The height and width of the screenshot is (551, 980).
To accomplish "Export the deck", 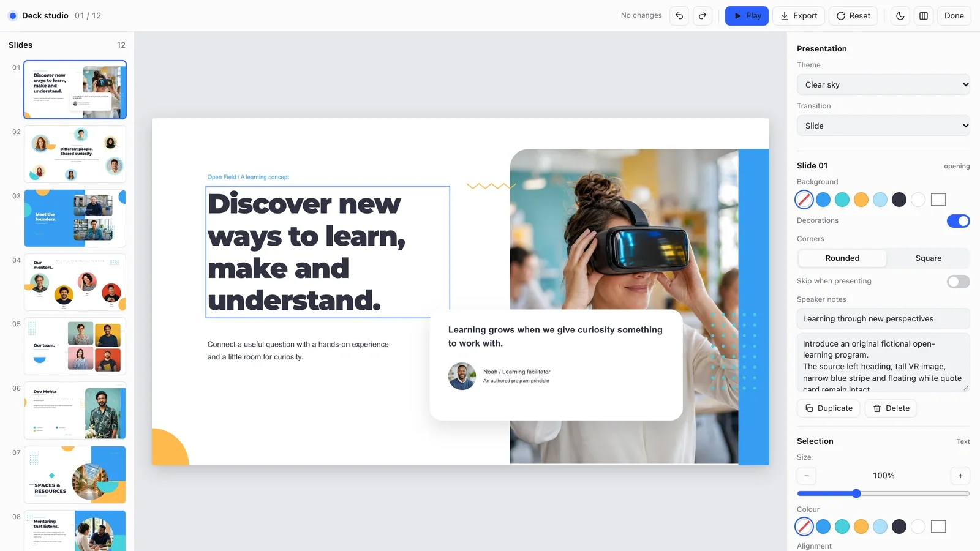I will click(x=799, y=16).
